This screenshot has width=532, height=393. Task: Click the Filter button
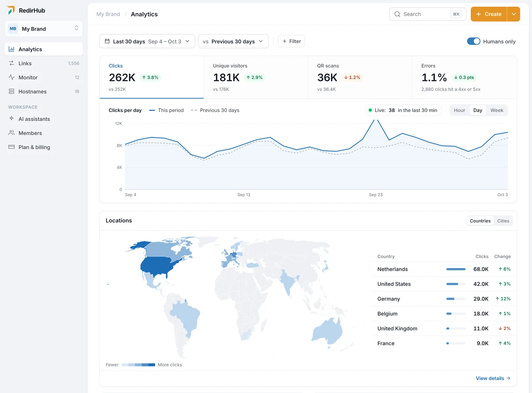[292, 41]
